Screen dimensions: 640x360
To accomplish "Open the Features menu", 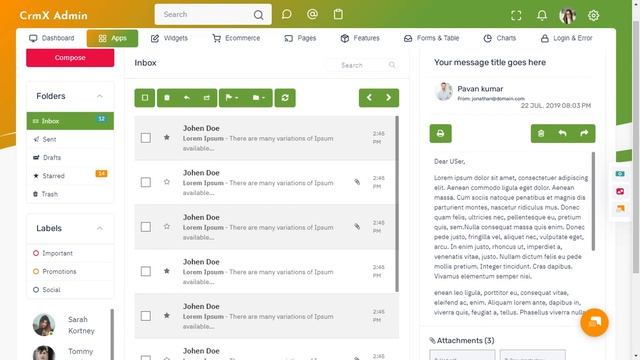I will (x=360, y=38).
